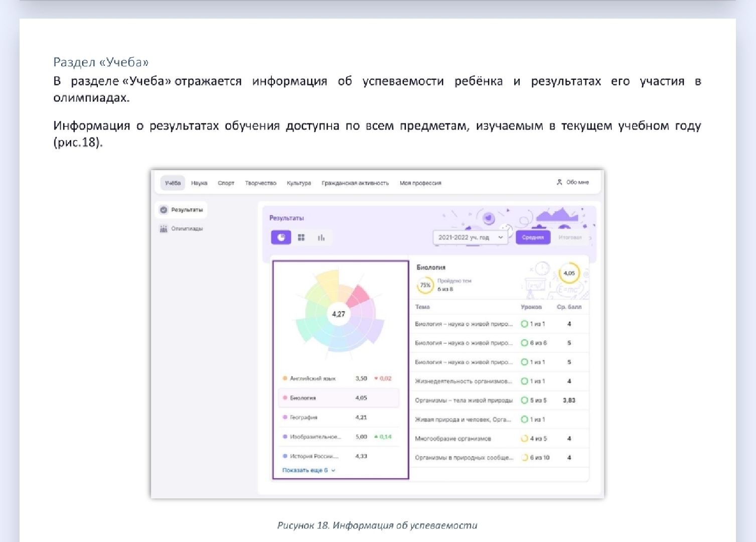Click the Творчество navigation link
This screenshot has height=542, width=756.
[261, 183]
